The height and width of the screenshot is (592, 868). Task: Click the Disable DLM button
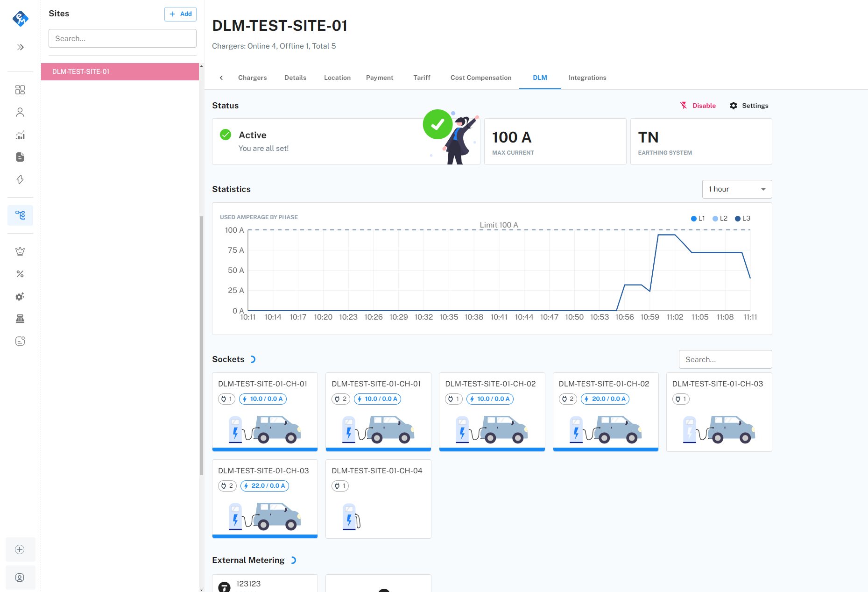pos(698,106)
